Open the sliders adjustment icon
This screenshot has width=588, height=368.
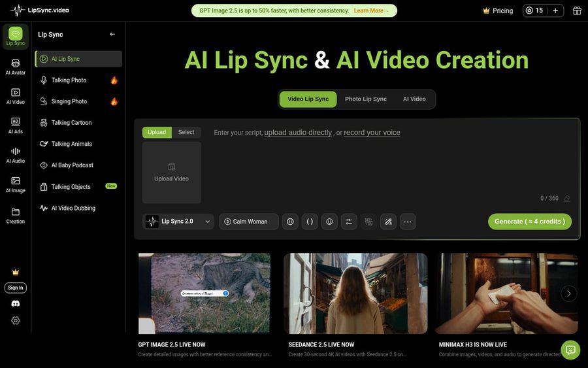[x=349, y=222]
